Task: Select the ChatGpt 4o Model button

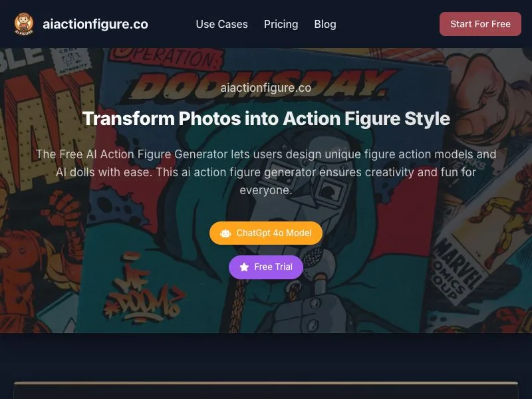Action: (265, 233)
